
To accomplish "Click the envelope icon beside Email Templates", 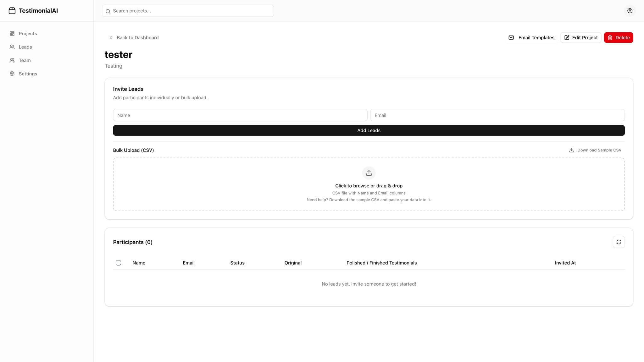I will click(511, 37).
